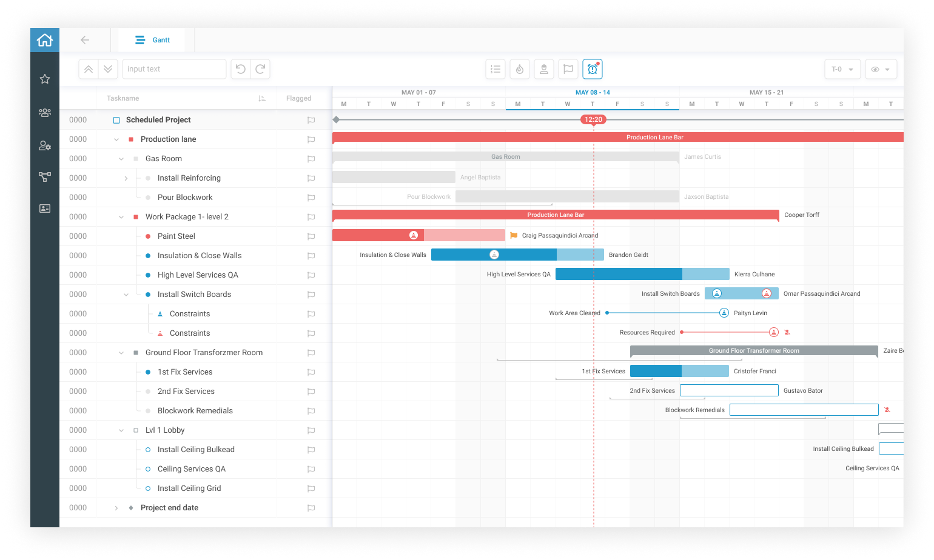Collapse all rows with double-up chevron
This screenshot has width=934, height=560.
click(x=89, y=69)
